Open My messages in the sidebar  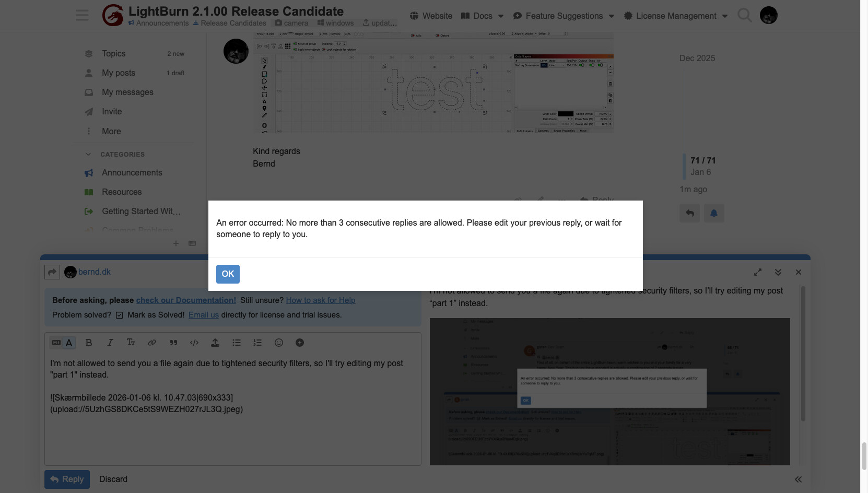(127, 92)
